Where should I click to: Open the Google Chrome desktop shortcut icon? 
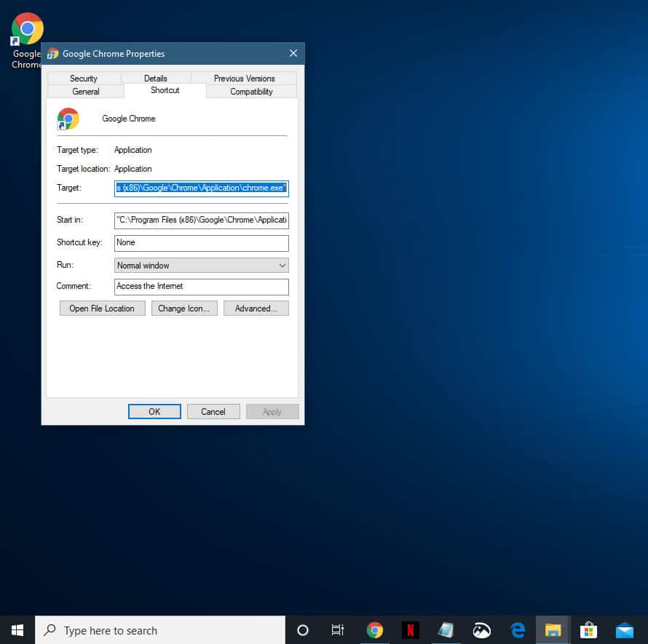[27, 28]
